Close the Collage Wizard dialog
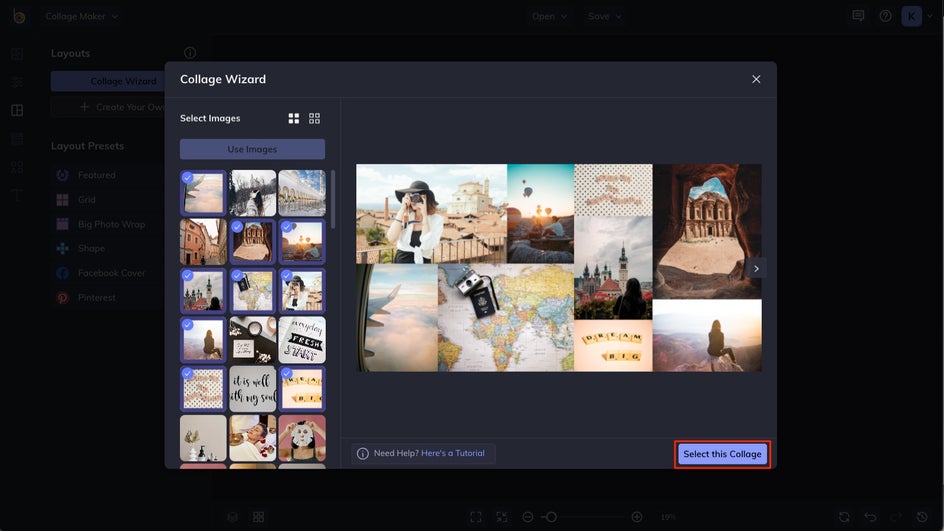This screenshot has width=944, height=531. pos(756,79)
